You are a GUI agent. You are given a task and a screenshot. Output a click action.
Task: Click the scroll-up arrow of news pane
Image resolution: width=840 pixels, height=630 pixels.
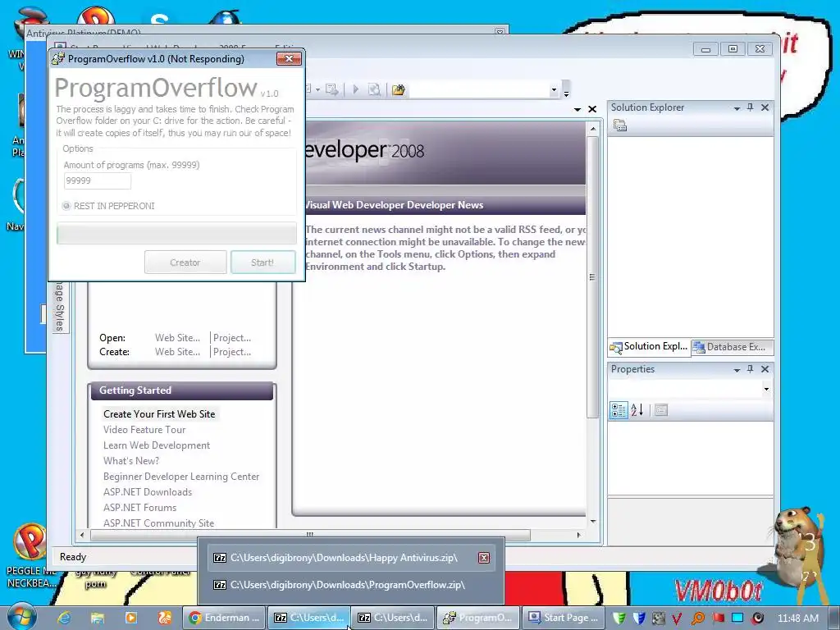click(592, 129)
